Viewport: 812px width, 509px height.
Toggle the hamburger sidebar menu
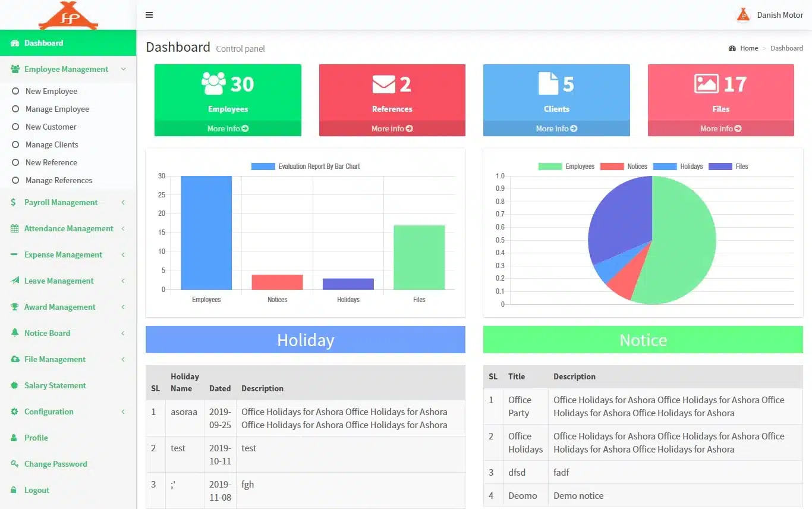tap(149, 15)
